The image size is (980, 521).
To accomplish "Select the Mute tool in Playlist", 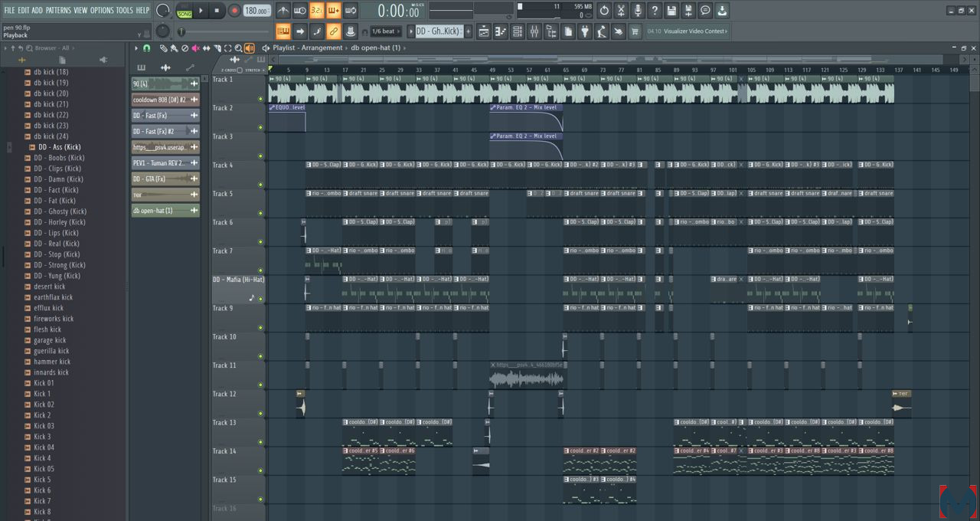I will [x=195, y=48].
